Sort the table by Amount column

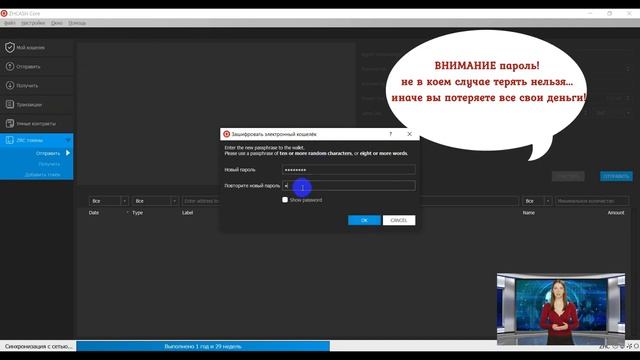[x=616, y=213]
